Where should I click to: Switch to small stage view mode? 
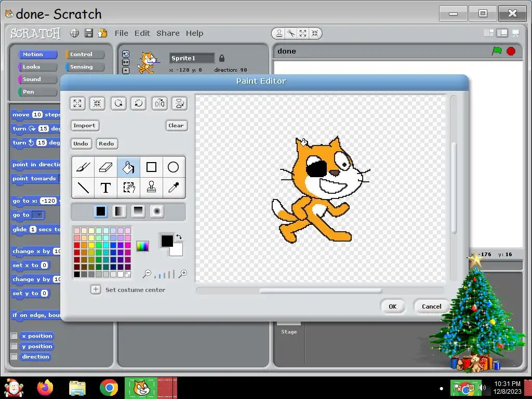488,33
